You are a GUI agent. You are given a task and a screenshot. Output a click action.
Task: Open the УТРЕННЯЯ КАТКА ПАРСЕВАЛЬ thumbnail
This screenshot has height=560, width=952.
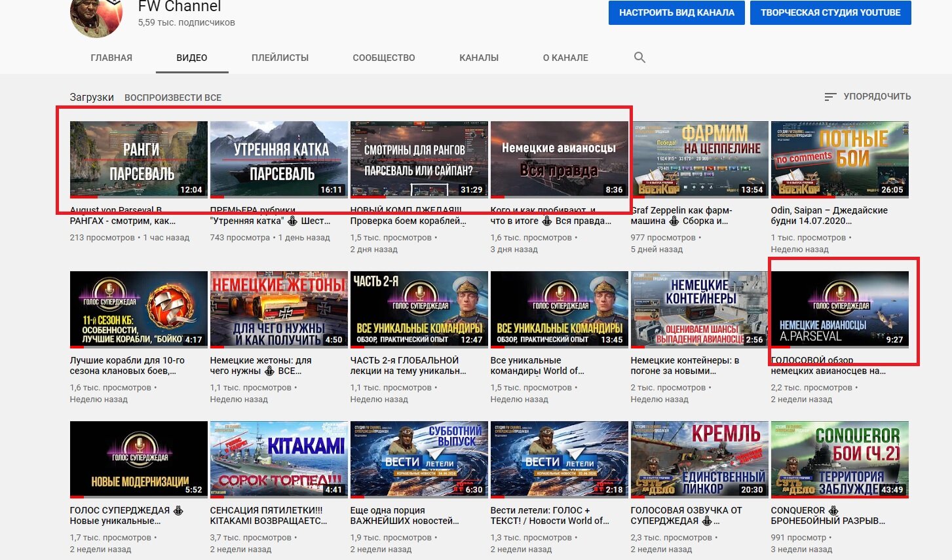click(279, 159)
